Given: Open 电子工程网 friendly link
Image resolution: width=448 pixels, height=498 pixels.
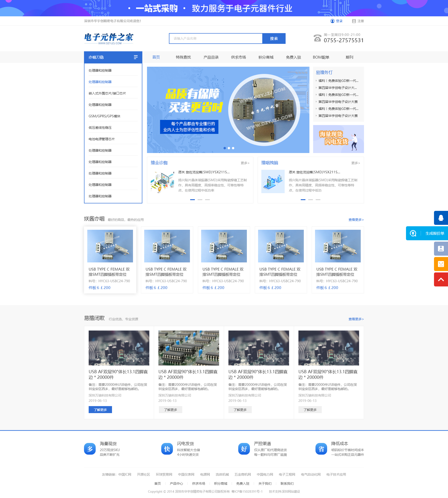Looking at the screenshot, I should pyautogui.click(x=287, y=474).
